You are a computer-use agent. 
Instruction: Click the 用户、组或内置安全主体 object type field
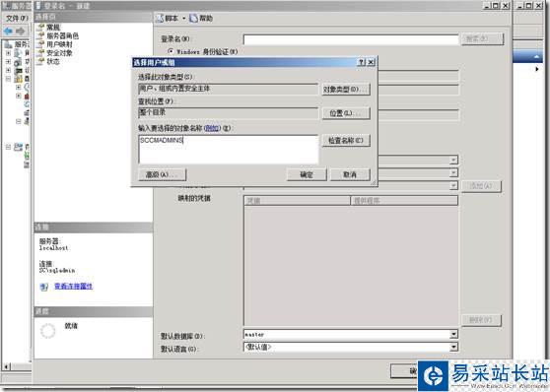click(x=229, y=89)
